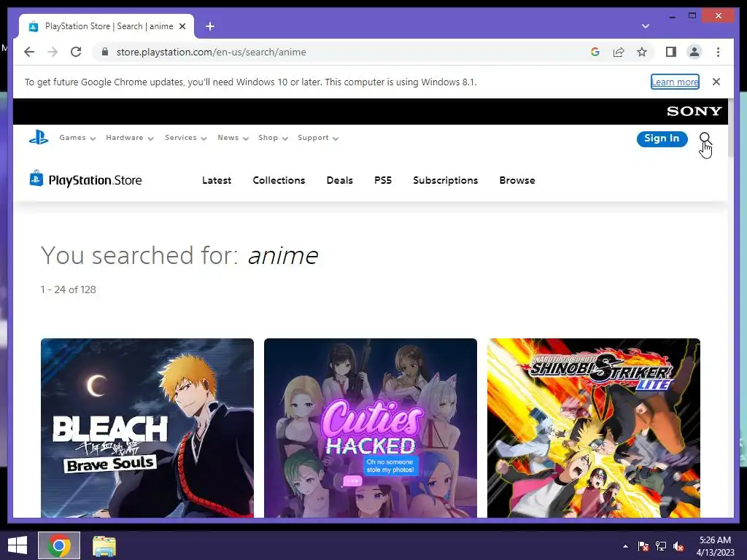Expand the Games dropdown menu
The height and width of the screenshot is (560, 747).
77,138
